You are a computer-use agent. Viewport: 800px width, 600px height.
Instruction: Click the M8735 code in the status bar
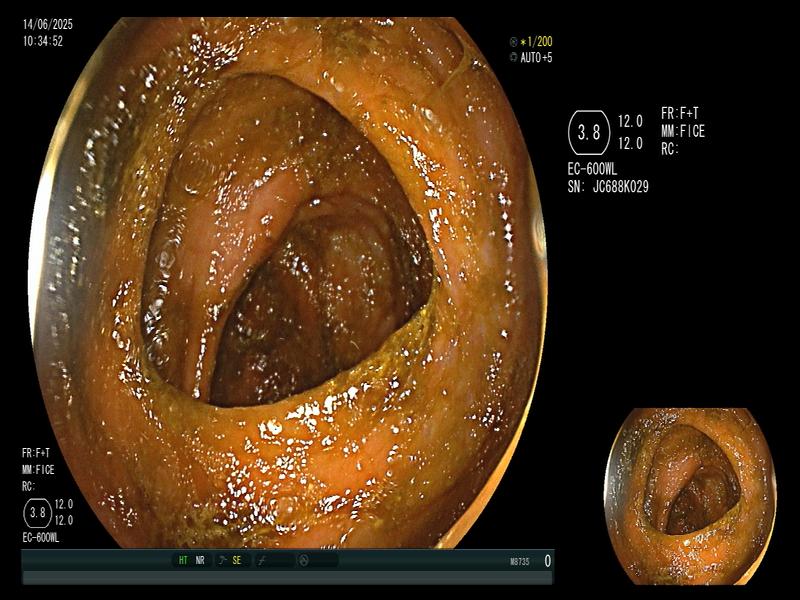tap(520, 562)
